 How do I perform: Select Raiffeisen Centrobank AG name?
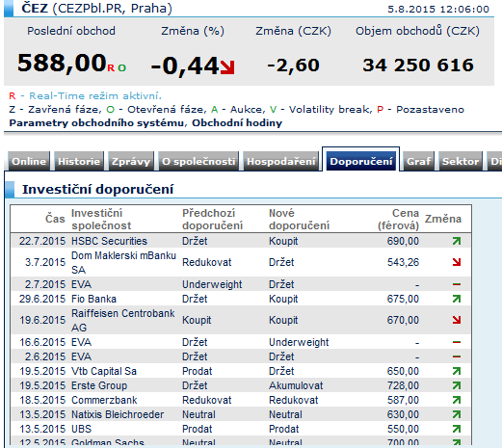point(123,320)
